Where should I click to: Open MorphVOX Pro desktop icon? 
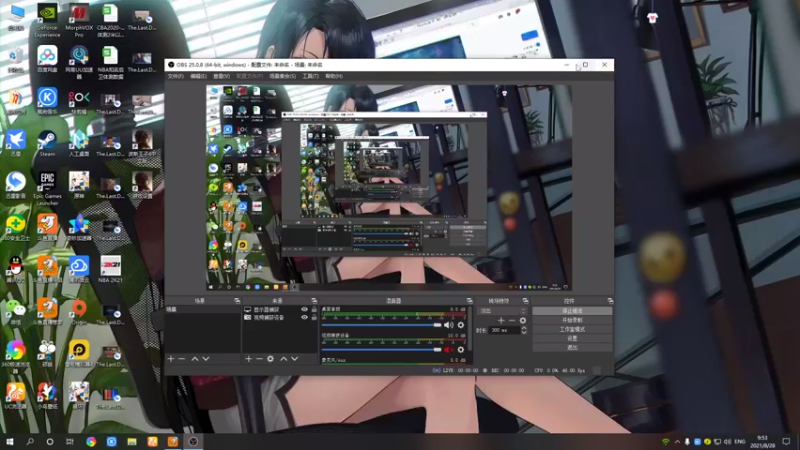[x=79, y=21]
